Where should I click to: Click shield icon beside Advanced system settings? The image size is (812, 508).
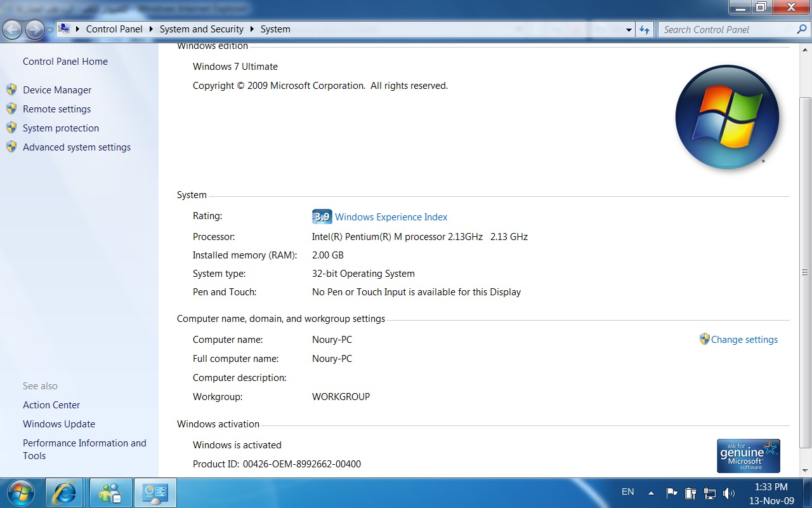(11, 147)
